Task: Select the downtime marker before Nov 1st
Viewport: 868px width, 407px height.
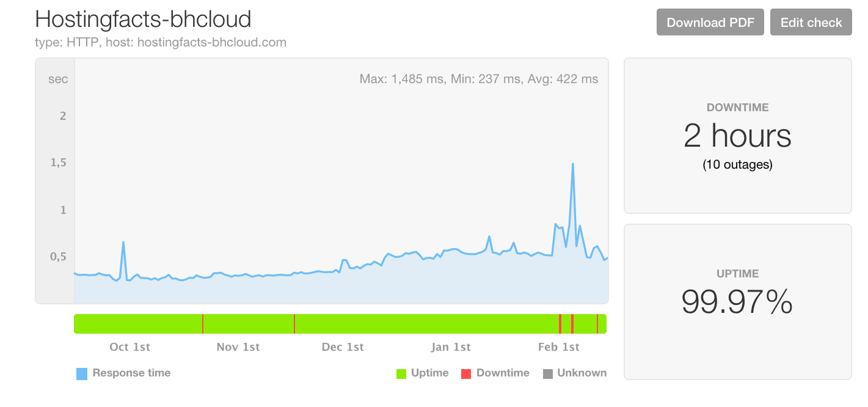Action: [203, 324]
